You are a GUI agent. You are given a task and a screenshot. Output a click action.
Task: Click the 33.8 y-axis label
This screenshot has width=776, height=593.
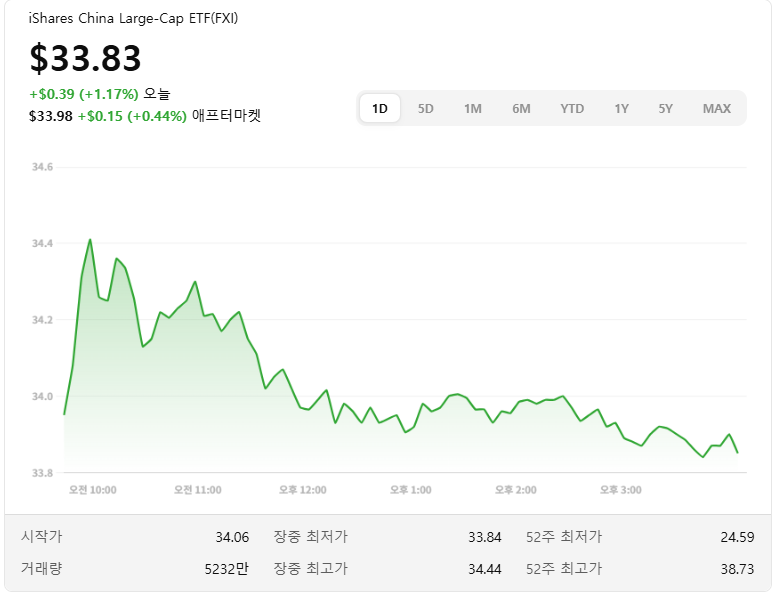point(42,473)
